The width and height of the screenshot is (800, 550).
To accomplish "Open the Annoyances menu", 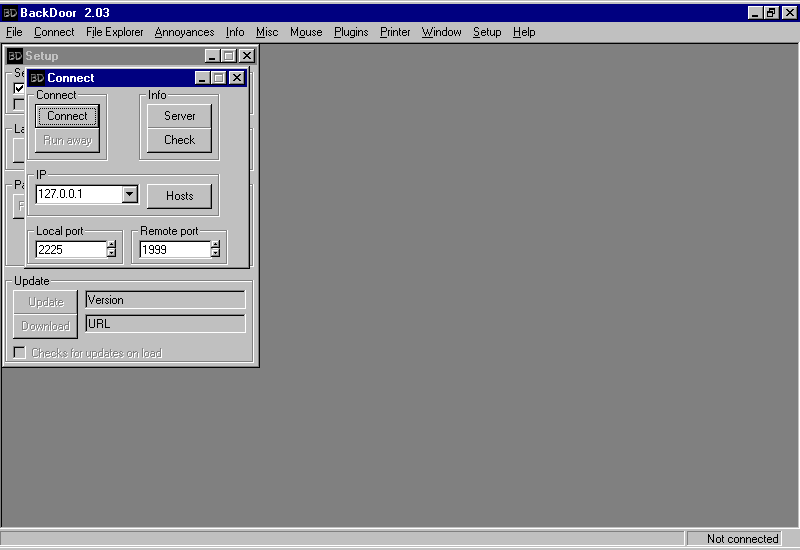I will 184,32.
